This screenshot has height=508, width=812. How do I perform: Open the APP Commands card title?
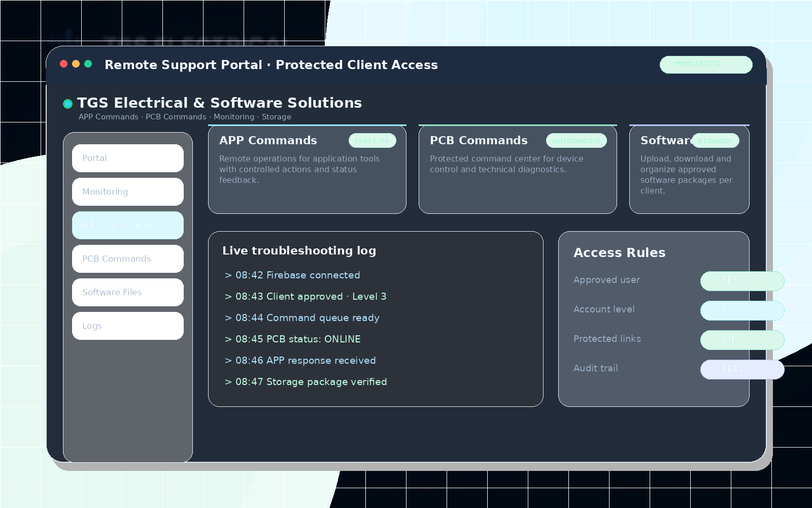(268, 140)
